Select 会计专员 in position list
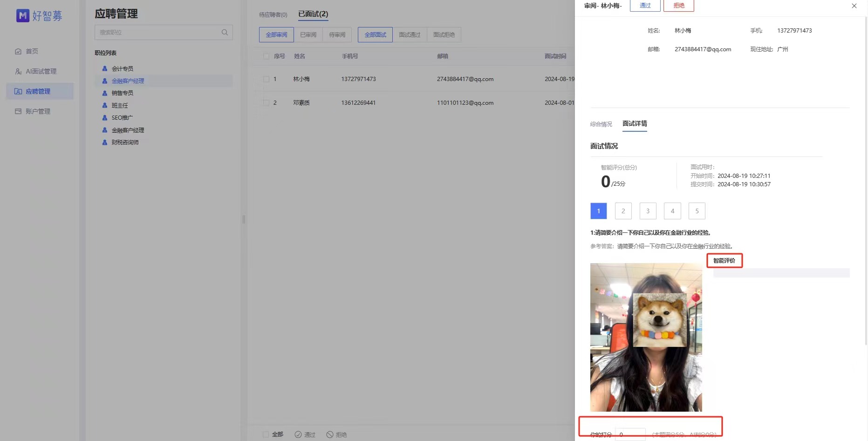 (x=123, y=69)
